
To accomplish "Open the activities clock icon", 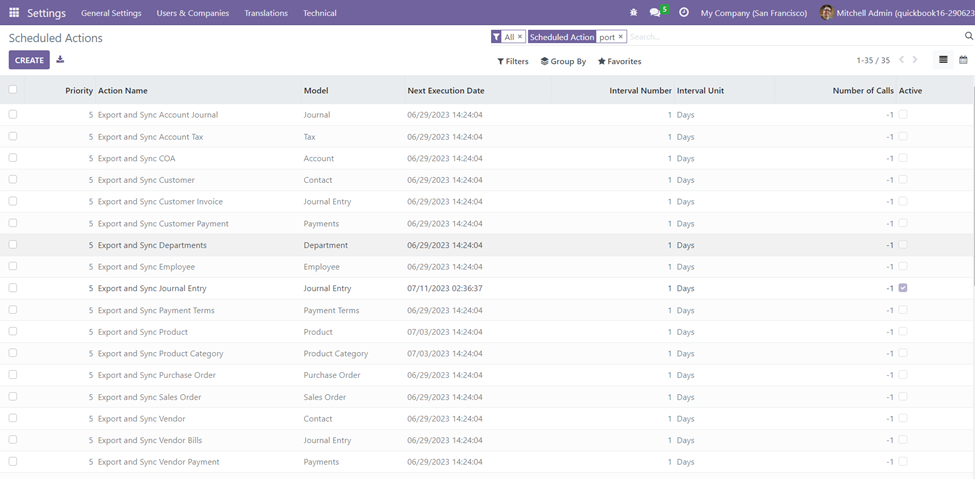I will [684, 13].
